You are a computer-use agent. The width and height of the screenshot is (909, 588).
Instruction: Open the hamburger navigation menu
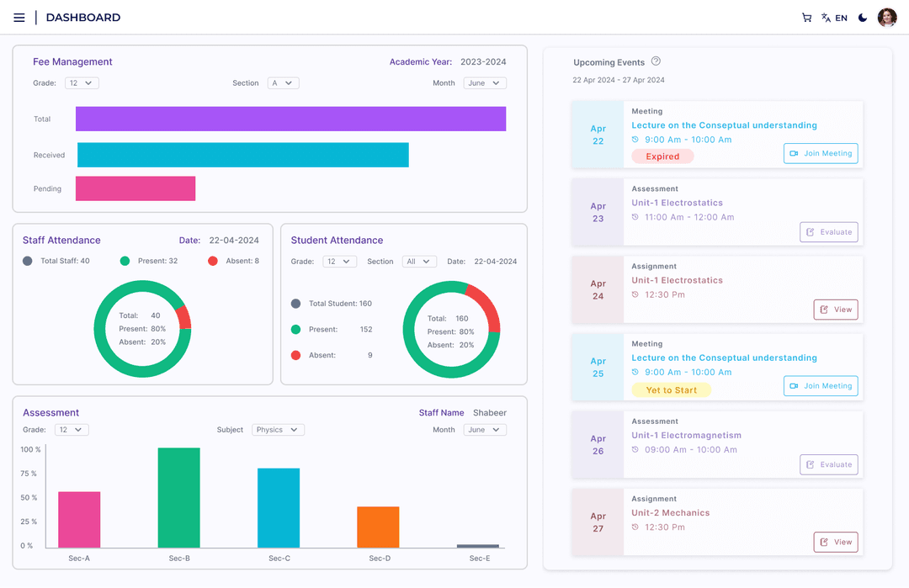tap(19, 18)
